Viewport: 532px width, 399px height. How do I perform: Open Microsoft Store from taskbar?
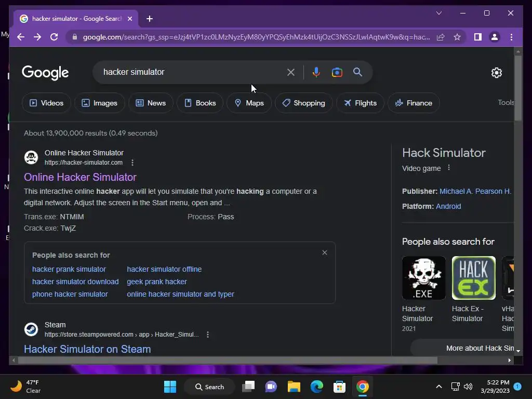tap(339, 387)
